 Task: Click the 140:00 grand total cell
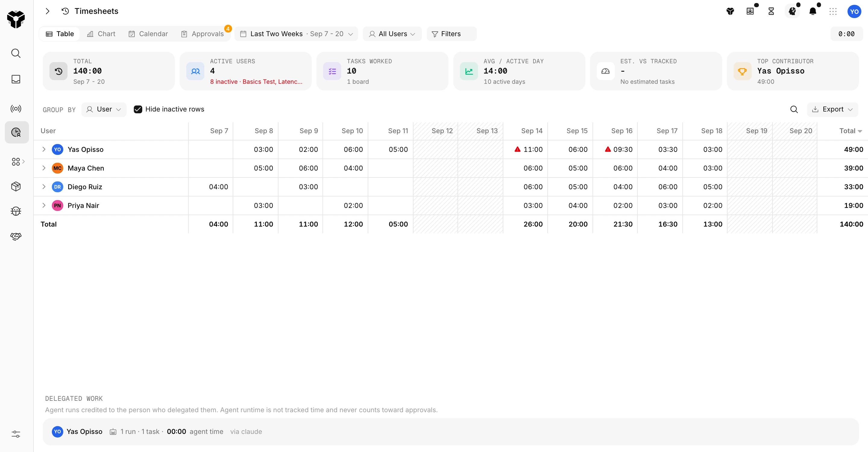[851, 224]
